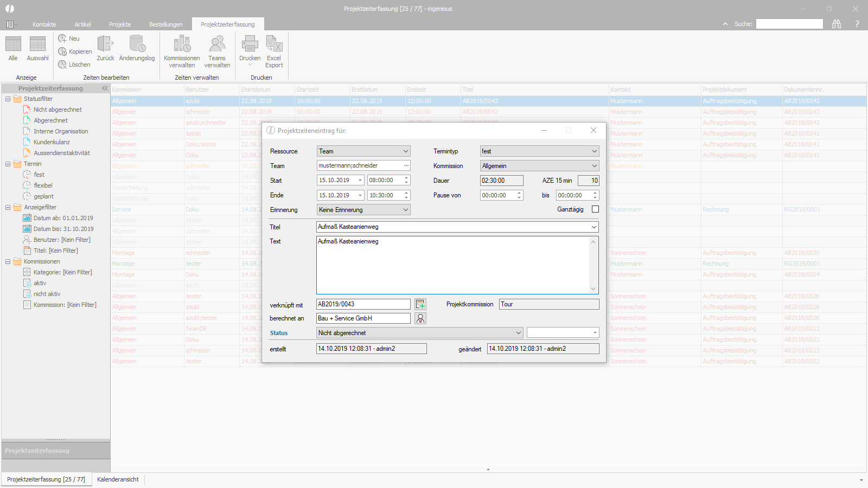Click the Suche input field

click(789, 24)
